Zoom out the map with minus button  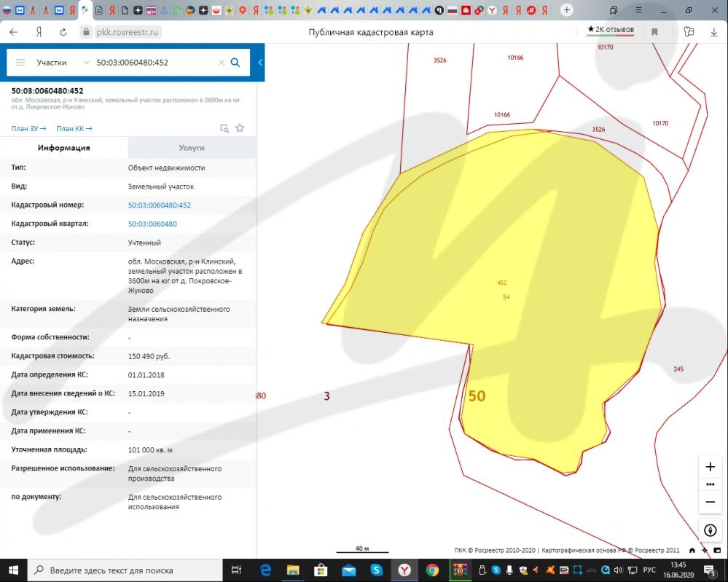pyautogui.click(x=710, y=502)
